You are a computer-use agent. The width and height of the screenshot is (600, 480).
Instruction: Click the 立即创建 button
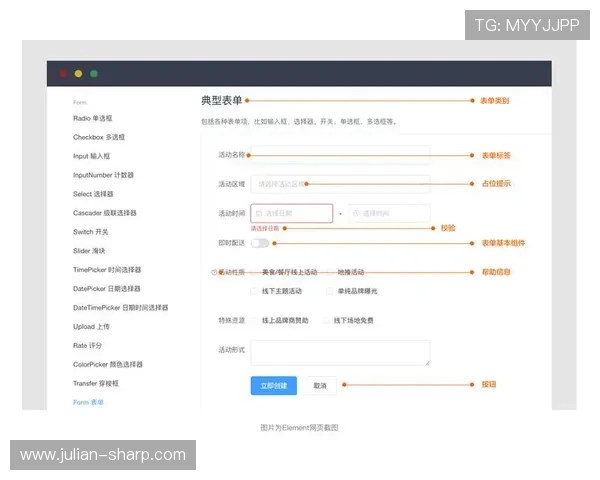[x=274, y=385]
